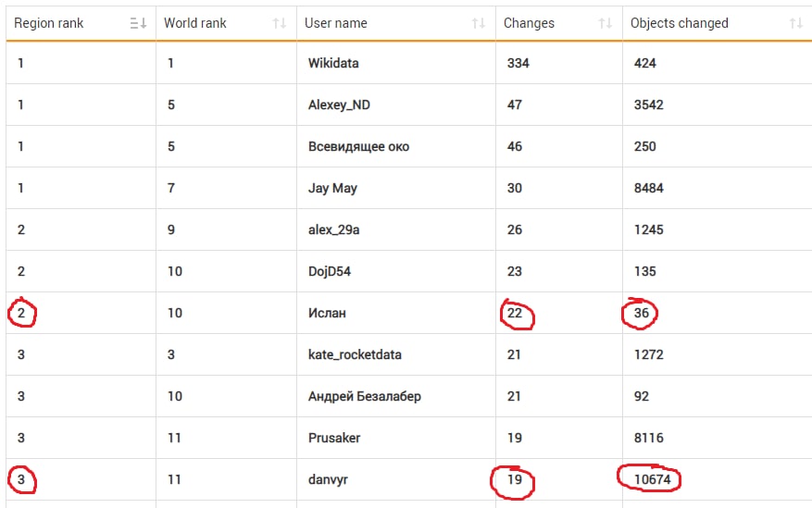The image size is (812, 508).
Task: Sort by Changes arrows icon
Action: 605,23
